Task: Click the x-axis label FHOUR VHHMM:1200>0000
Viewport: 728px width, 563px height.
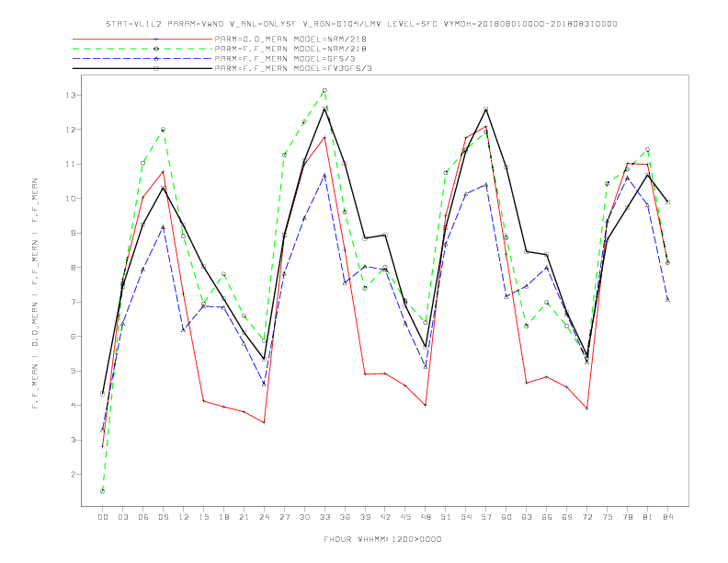Action: 382,539
